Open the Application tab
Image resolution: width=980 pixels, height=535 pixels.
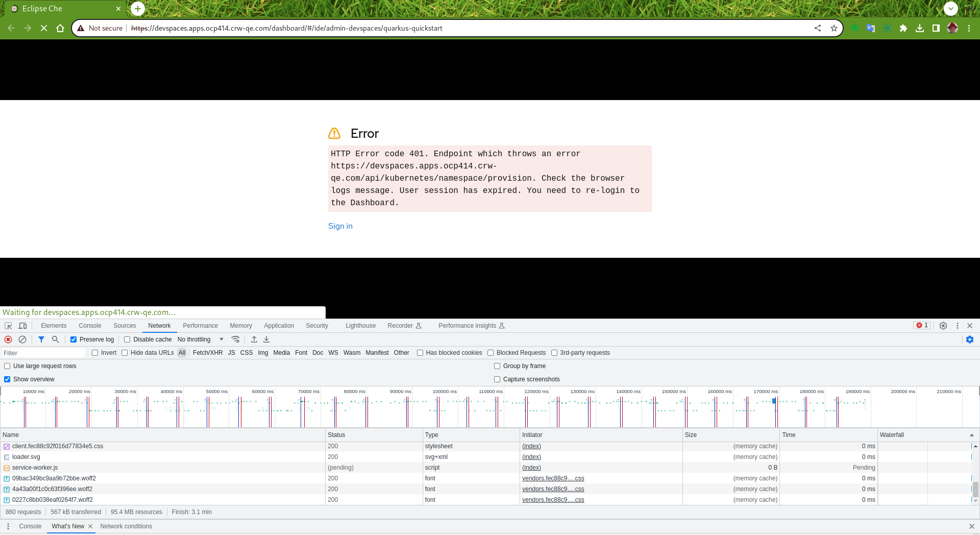[x=279, y=326]
